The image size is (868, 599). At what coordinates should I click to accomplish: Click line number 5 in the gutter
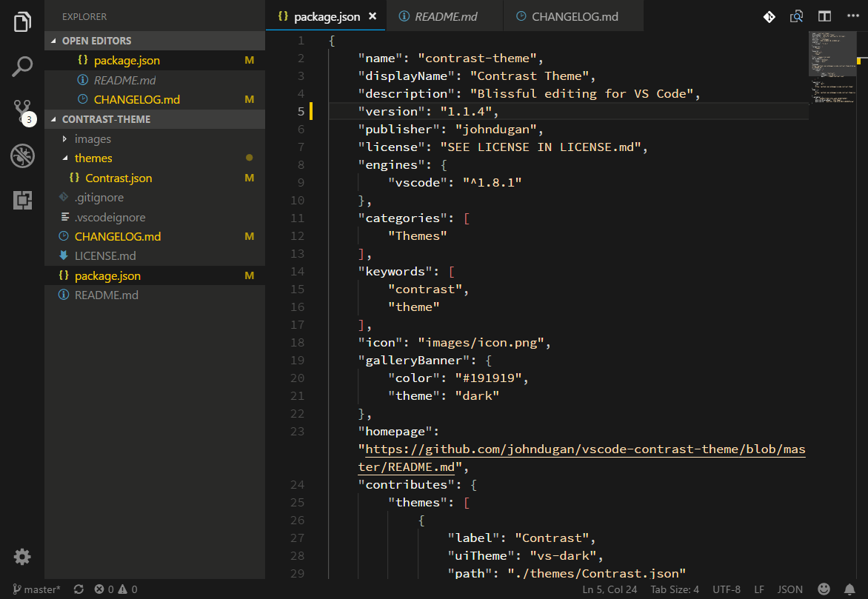301,111
